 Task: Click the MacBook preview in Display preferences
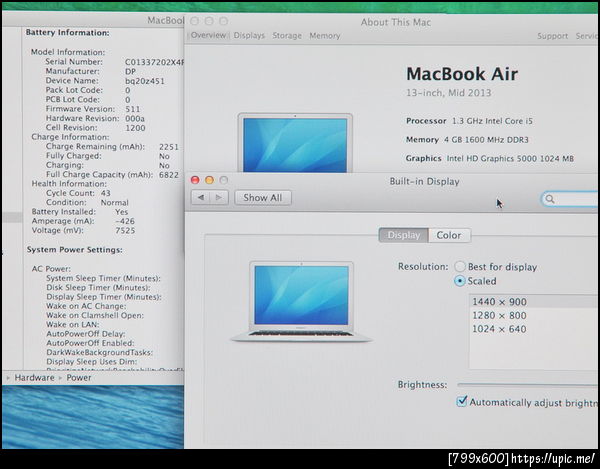click(302, 301)
